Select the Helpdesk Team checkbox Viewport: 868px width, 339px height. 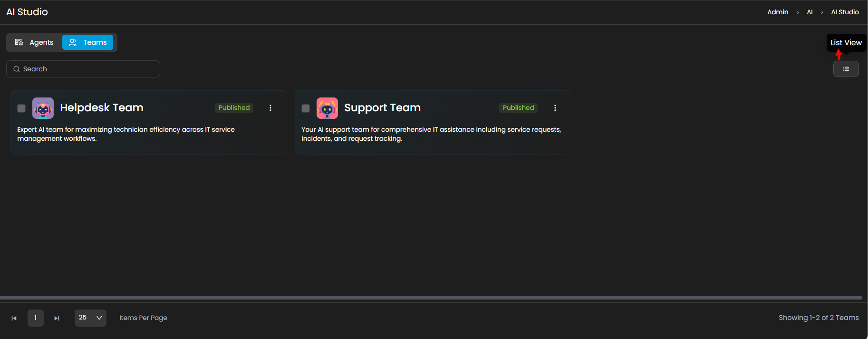tap(21, 108)
